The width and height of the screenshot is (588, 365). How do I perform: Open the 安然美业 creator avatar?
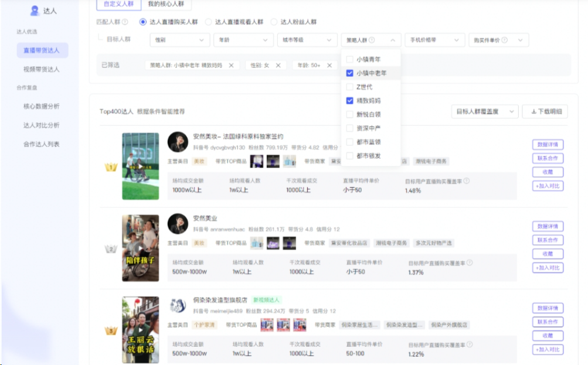[178, 223]
